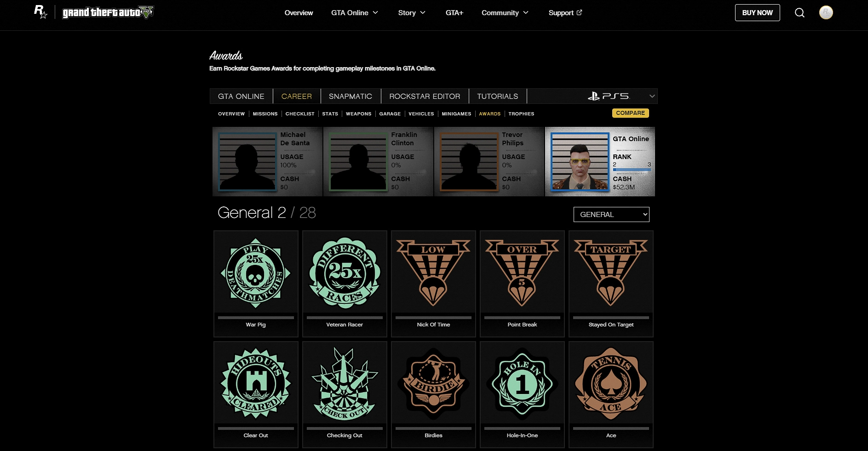Click the BUY NOW button
Screen dimensions: 868x451
point(757,13)
